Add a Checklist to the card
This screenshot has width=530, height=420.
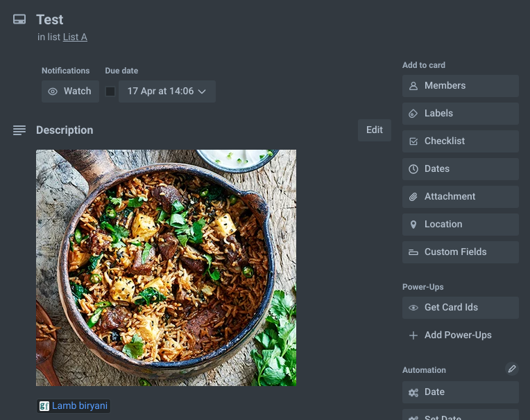[x=461, y=141]
